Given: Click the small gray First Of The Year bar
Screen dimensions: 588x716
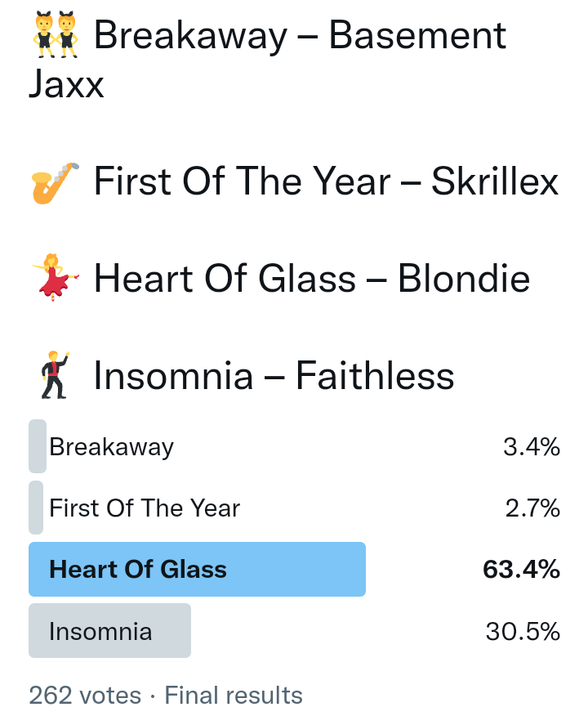Looking at the screenshot, I should point(36,508).
